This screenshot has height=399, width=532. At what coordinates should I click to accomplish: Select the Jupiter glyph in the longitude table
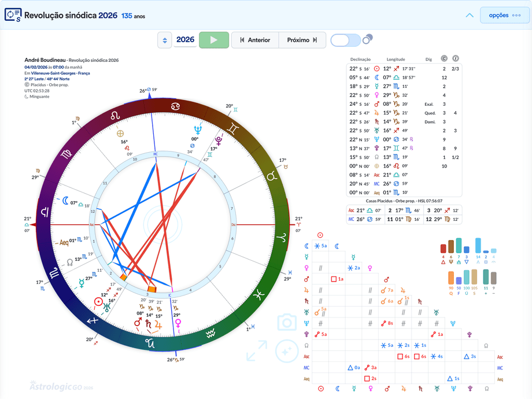(x=376, y=113)
